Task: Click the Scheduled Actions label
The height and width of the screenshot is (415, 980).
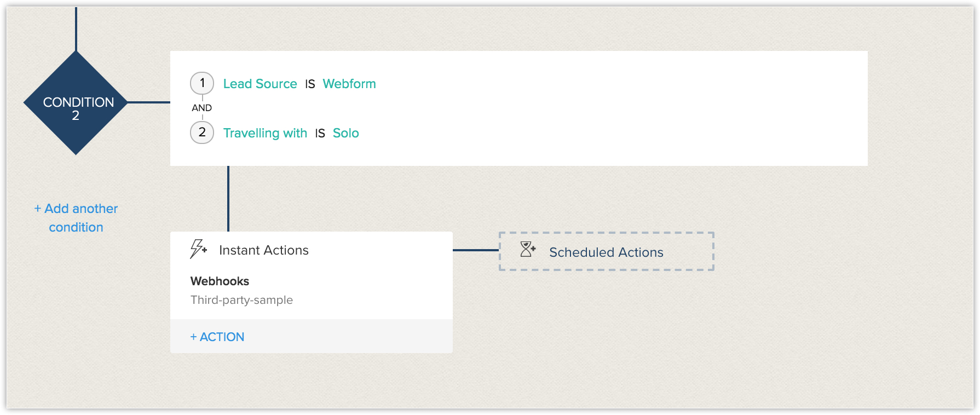Action: (x=606, y=252)
